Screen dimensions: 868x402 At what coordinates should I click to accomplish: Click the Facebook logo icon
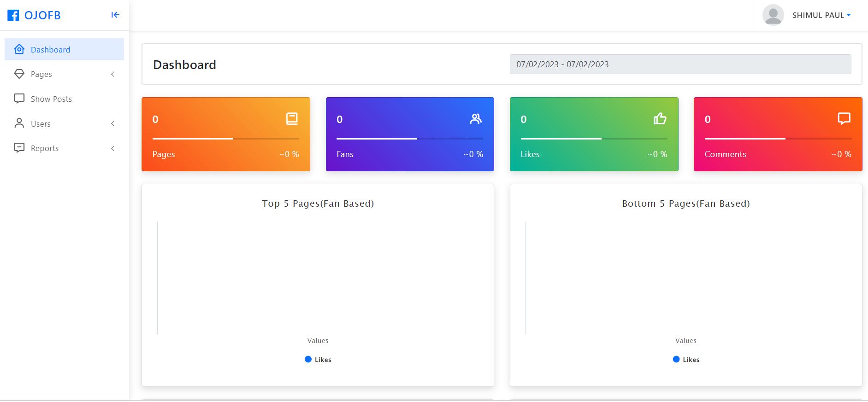coord(13,15)
